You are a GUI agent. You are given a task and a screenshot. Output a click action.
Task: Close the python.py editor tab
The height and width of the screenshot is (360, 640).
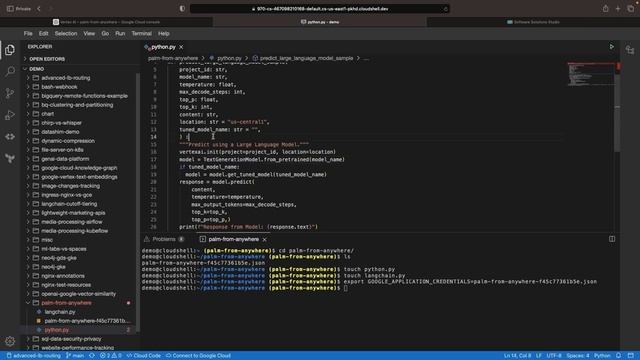(181, 47)
